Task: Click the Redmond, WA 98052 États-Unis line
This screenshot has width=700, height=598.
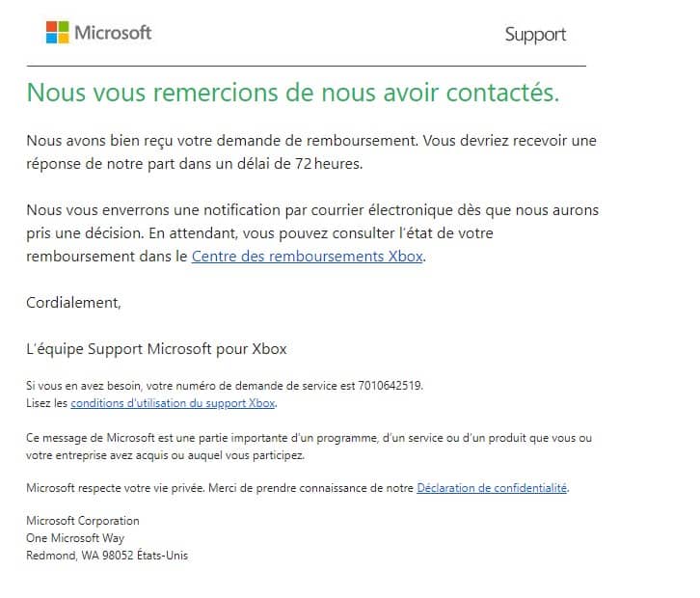Action: 107,556
